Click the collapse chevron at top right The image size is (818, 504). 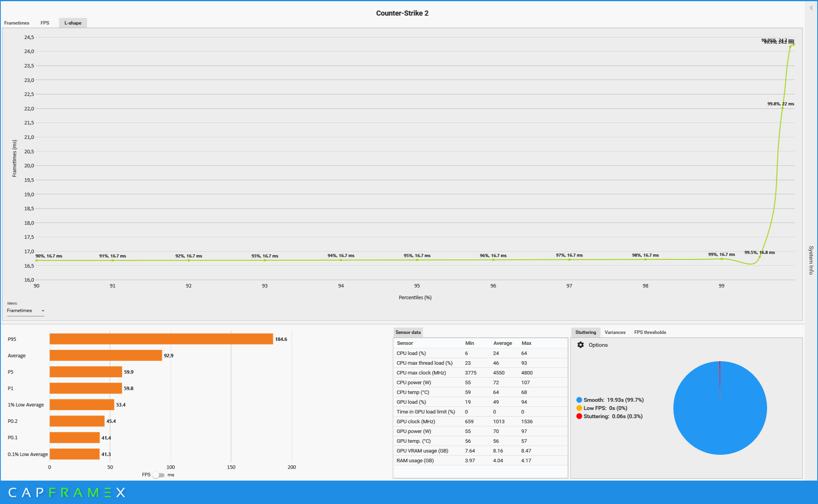(811, 8)
